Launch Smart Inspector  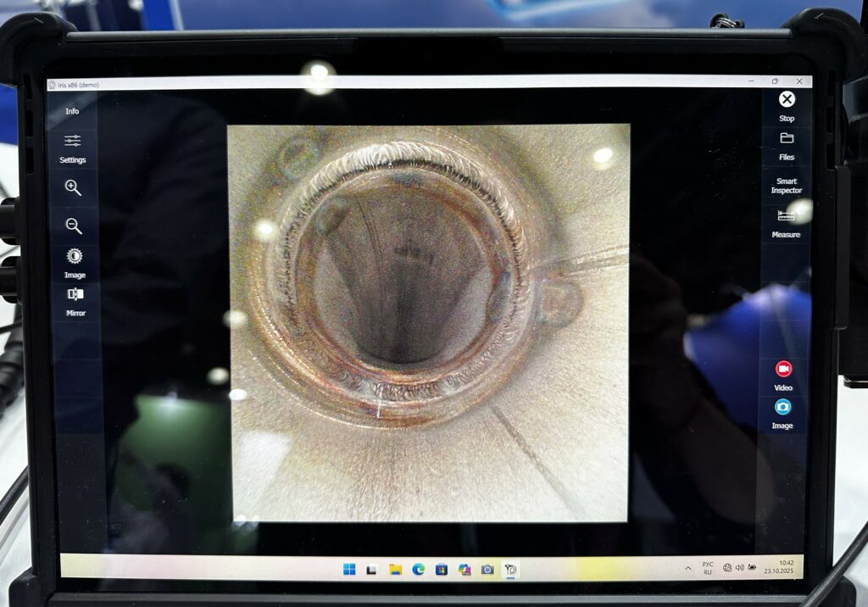click(786, 186)
